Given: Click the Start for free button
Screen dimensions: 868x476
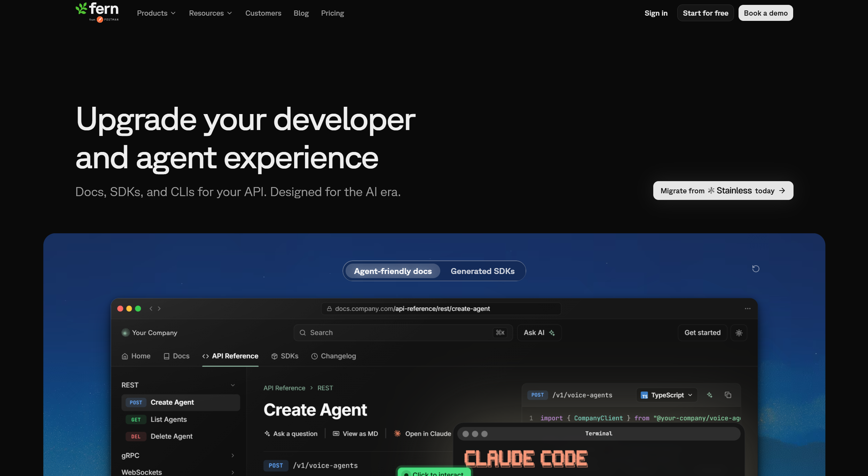Looking at the screenshot, I should pyautogui.click(x=705, y=13).
